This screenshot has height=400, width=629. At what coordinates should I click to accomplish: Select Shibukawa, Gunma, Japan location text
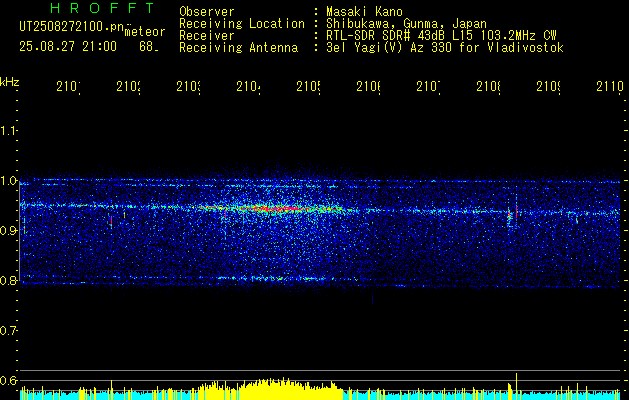[406, 24]
